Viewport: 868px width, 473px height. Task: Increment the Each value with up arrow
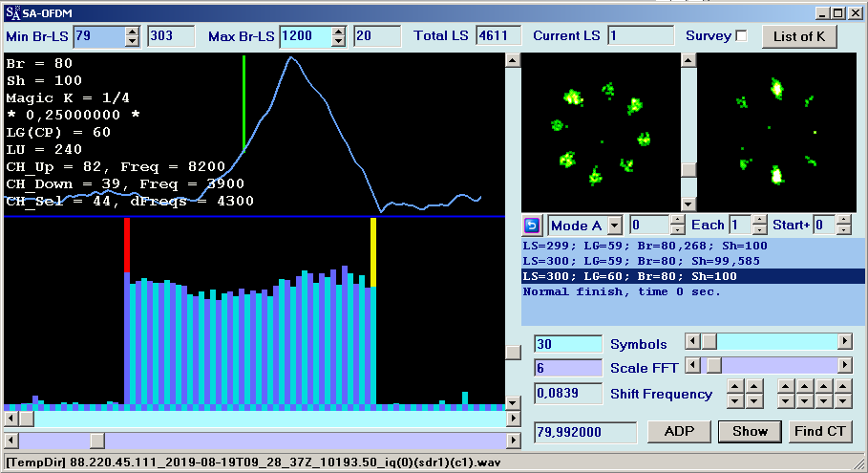pyautogui.click(x=760, y=221)
